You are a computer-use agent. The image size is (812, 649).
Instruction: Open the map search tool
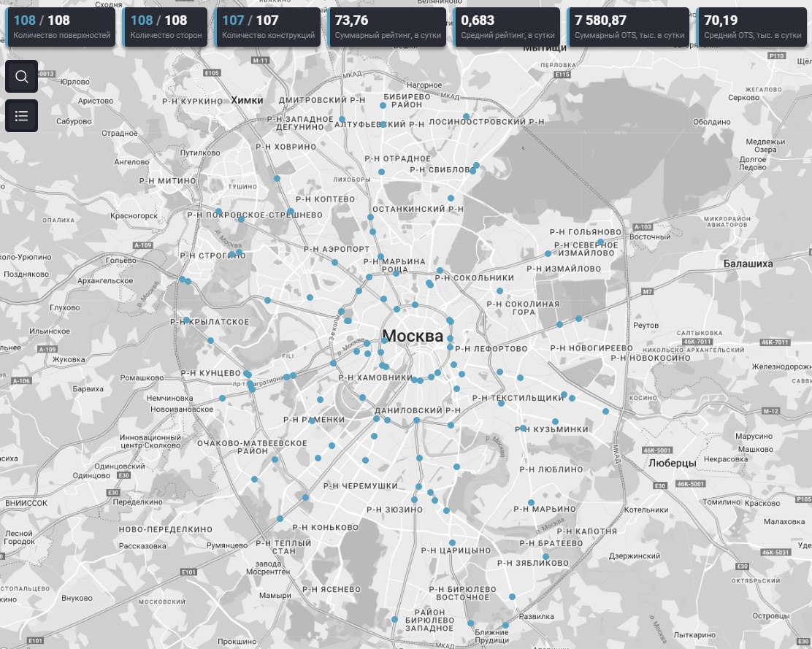(x=21, y=77)
